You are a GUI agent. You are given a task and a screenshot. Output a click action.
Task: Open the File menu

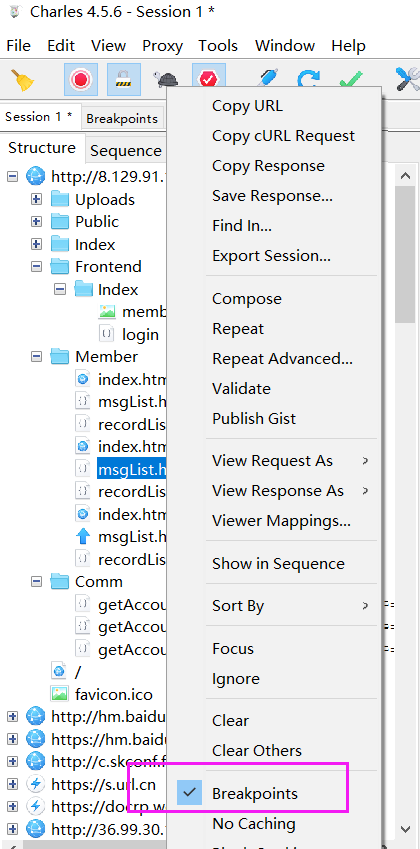click(x=18, y=46)
